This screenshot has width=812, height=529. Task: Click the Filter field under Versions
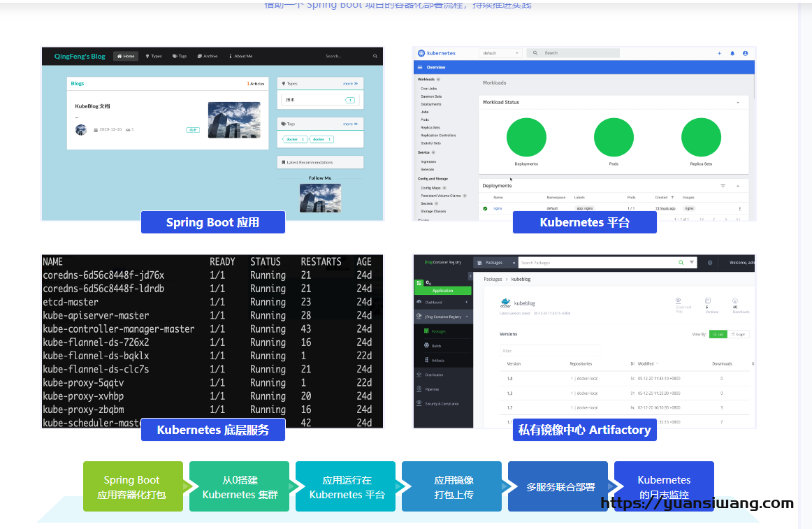pos(549,351)
